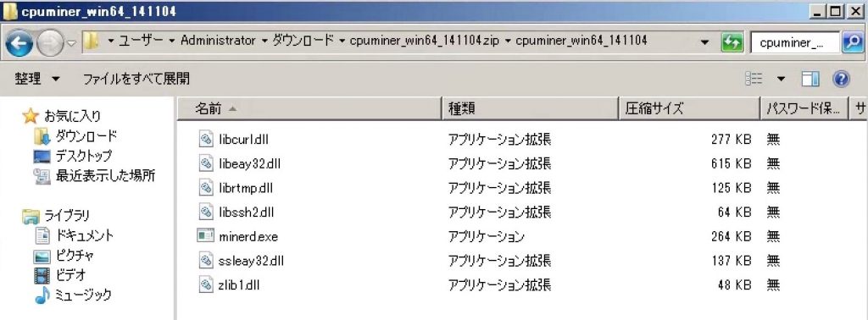Select the minerd.exe application icon
Screen dimensions: 868x320
[206, 236]
